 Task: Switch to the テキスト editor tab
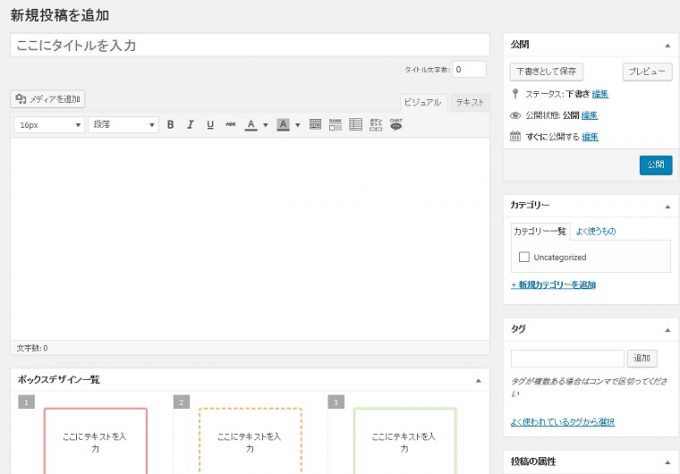(470, 103)
